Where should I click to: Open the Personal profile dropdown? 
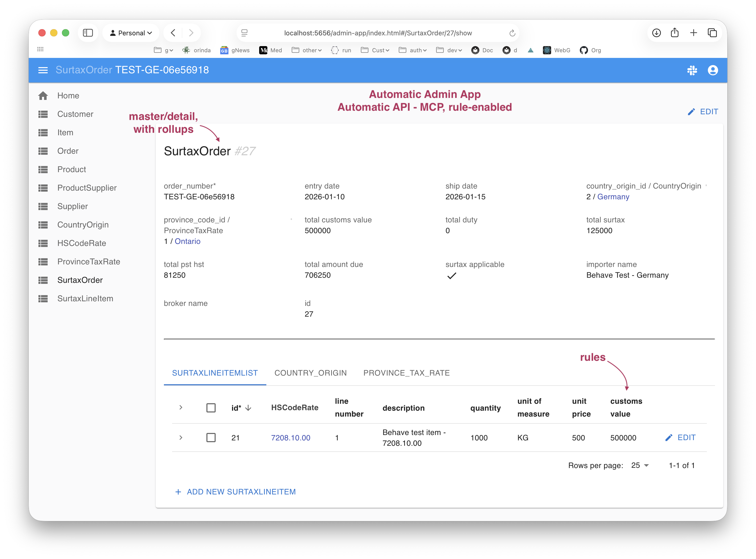(x=131, y=33)
